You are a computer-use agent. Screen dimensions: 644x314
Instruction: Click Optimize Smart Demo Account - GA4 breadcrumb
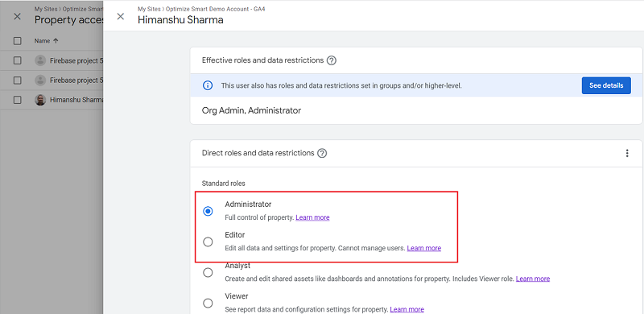click(215, 9)
